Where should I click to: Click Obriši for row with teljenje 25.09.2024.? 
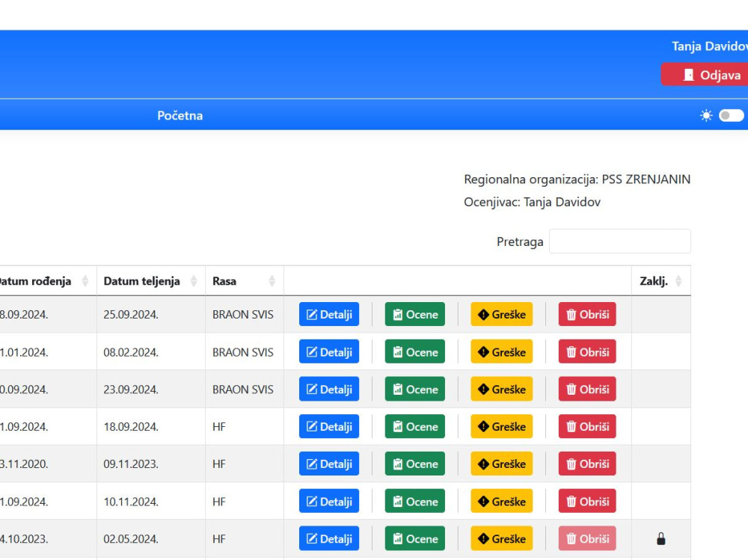[587, 314]
